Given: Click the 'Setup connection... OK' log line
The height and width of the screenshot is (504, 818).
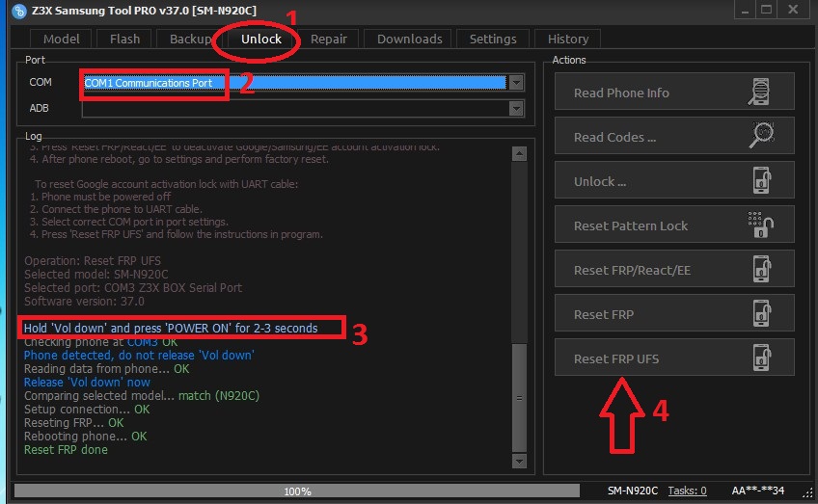Looking at the screenshot, I should (x=87, y=410).
